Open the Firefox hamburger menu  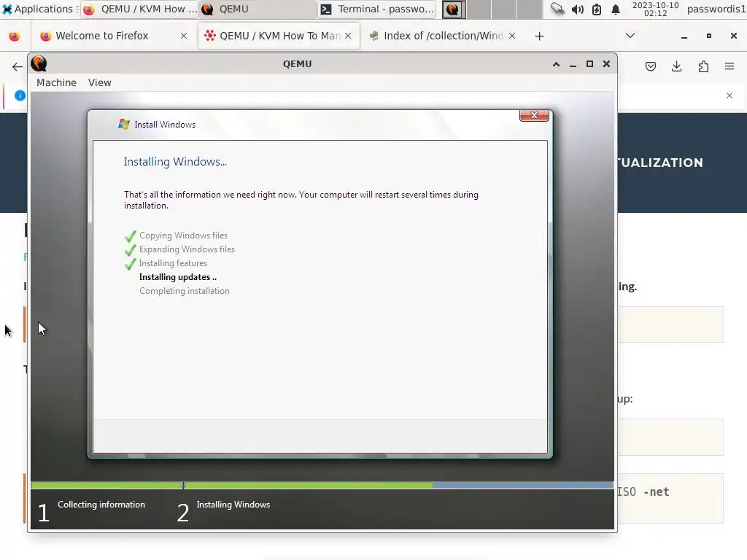(729, 66)
